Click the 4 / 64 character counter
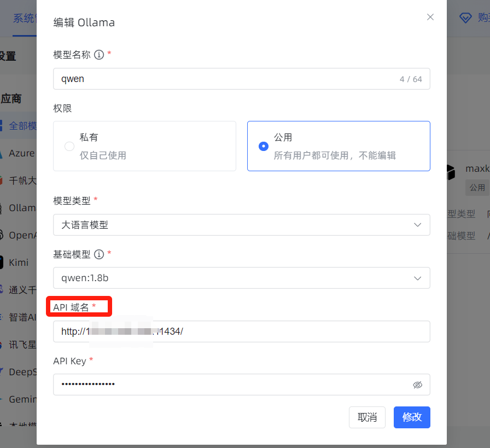 point(411,79)
